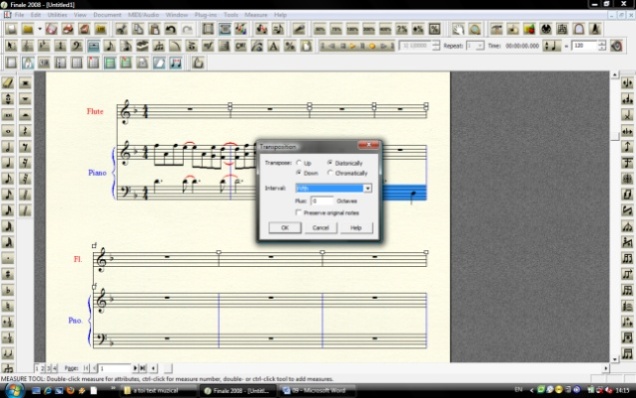The width and height of the screenshot is (636, 398).
Task: Click the horizontal scrollbar right arrow
Action: point(606,368)
